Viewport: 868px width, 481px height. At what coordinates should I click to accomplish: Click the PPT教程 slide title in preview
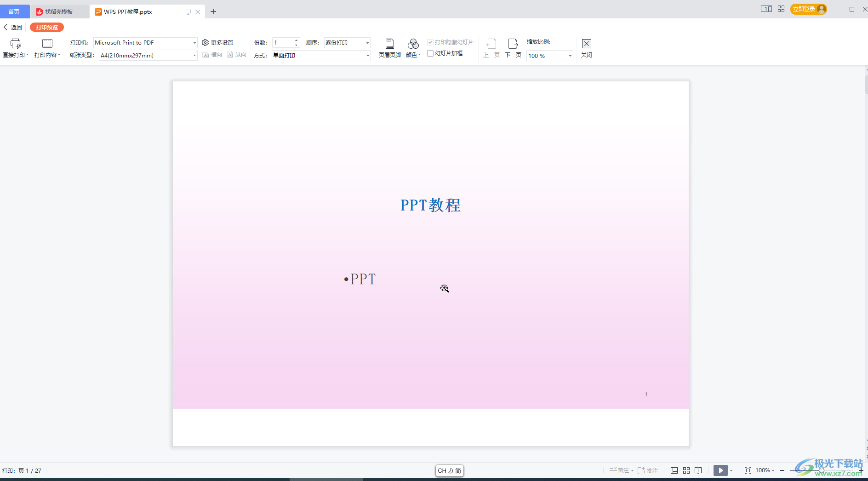(430, 205)
